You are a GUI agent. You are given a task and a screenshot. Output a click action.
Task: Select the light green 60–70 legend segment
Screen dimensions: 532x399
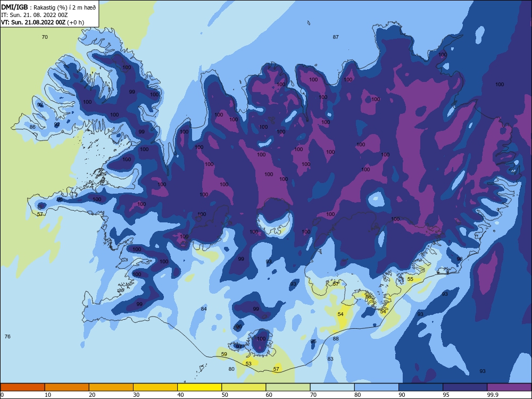(288, 387)
